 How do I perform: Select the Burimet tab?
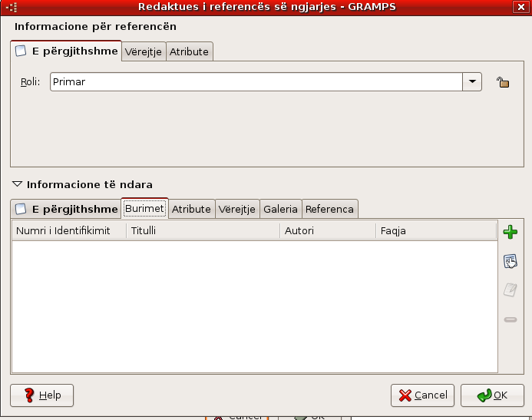[144, 208]
